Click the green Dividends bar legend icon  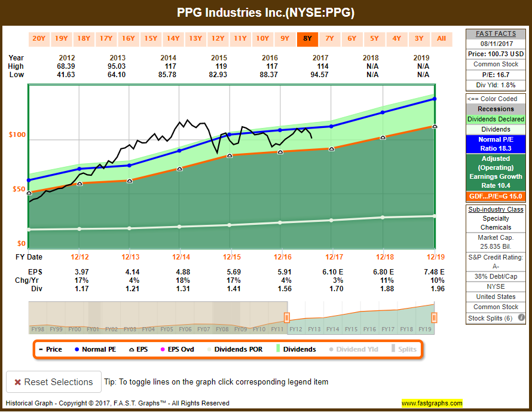[x=277, y=349]
